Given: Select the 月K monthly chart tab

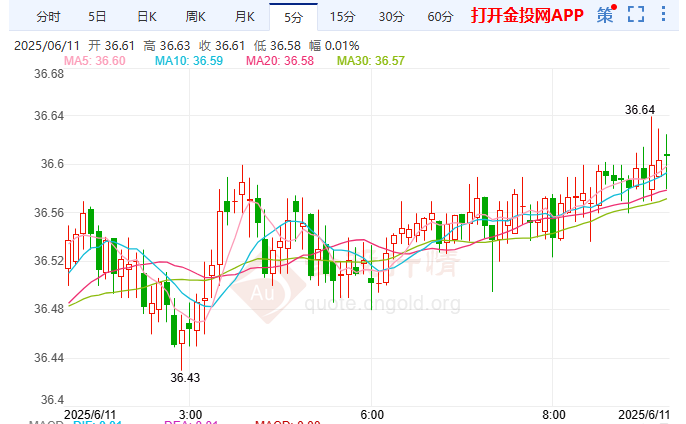Looking at the screenshot, I should tap(245, 17).
